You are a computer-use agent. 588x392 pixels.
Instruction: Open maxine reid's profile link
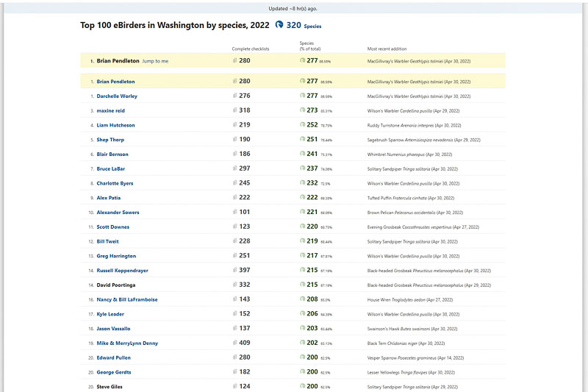[111, 110]
